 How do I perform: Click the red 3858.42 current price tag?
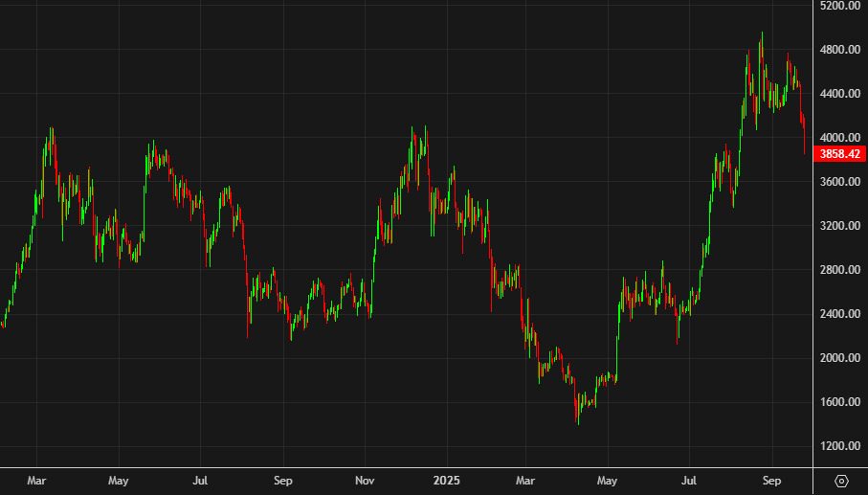click(840, 154)
